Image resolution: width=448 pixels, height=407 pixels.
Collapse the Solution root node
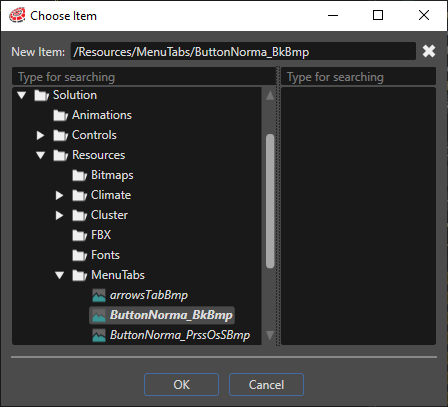(22, 95)
